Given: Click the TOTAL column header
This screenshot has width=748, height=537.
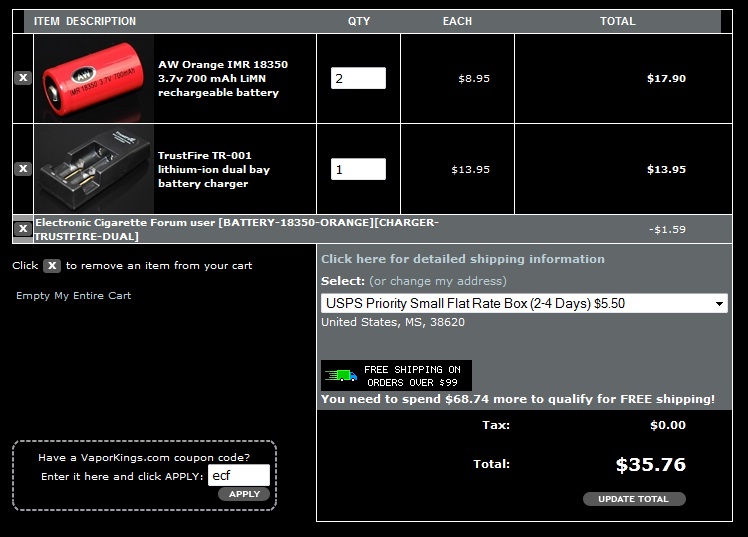Looking at the screenshot, I should pos(618,21).
